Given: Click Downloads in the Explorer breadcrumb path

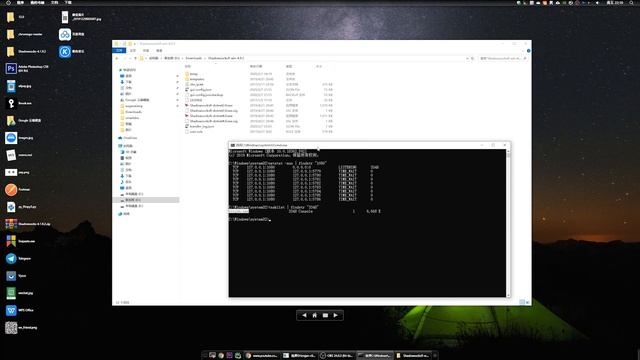Looking at the screenshot, I should 193,58.
